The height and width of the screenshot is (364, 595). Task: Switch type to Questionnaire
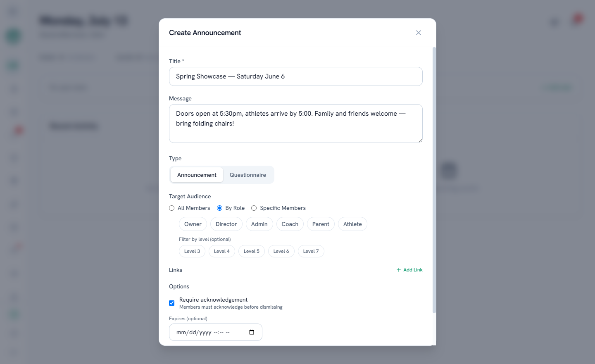pos(248,175)
